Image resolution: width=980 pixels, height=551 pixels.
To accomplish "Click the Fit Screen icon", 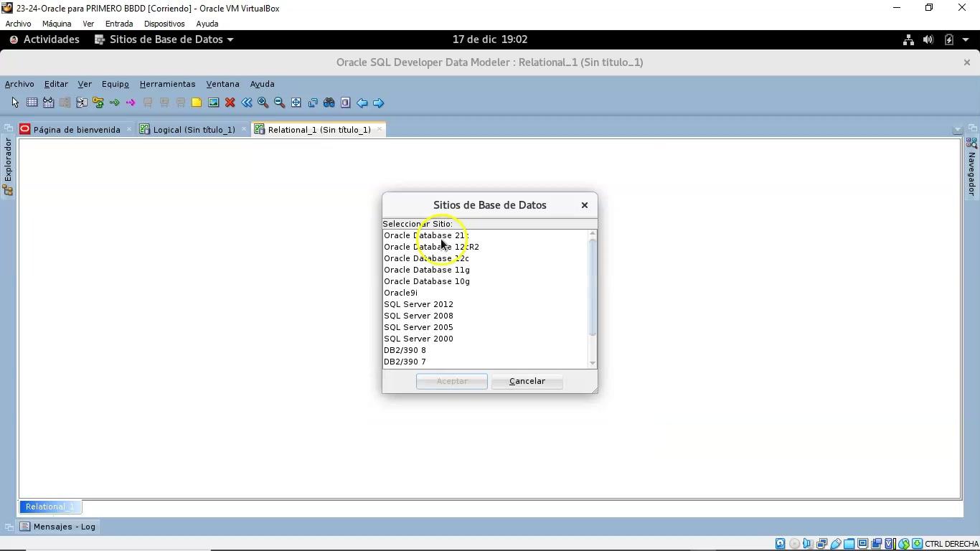I will 296,103.
